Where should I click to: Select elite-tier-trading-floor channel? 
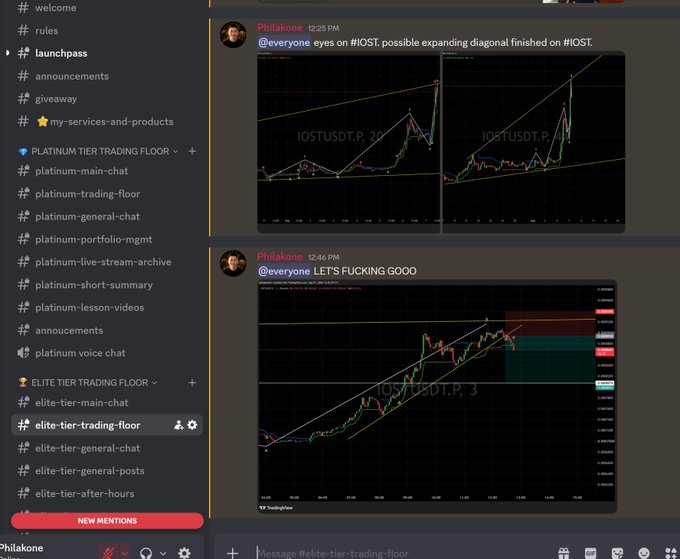pos(106,425)
